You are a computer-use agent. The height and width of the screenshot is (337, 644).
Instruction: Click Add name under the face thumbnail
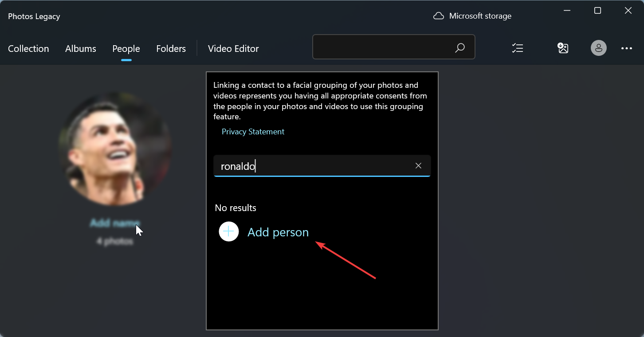pos(115,223)
